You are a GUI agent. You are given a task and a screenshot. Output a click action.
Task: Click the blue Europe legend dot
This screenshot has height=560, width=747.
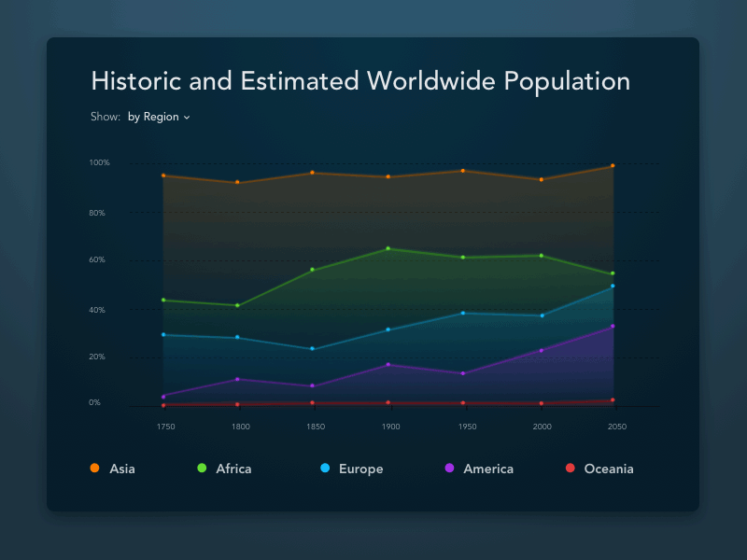click(326, 469)
